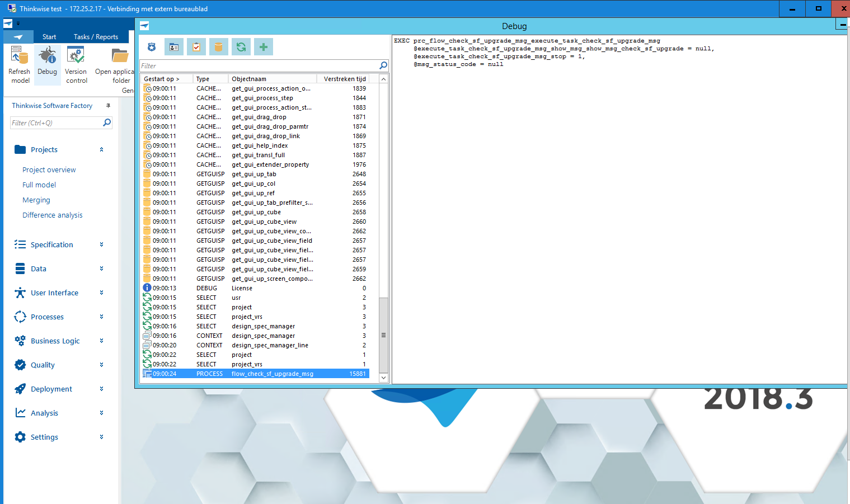Focus the sidebar Filter (Ctrl+Q) field

click(x=56, y=123)
